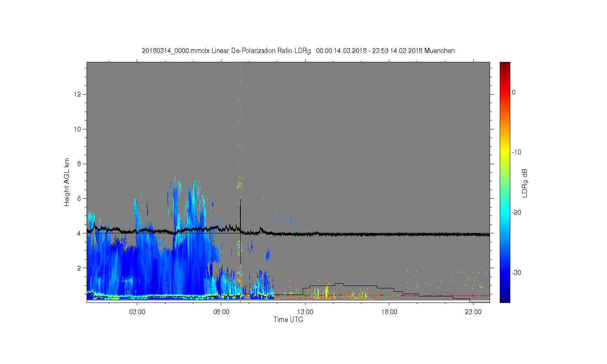The height and width of the screenshot is (364, 607).
Task: Click the height tick label 2
Action: (x=80, y=268)
